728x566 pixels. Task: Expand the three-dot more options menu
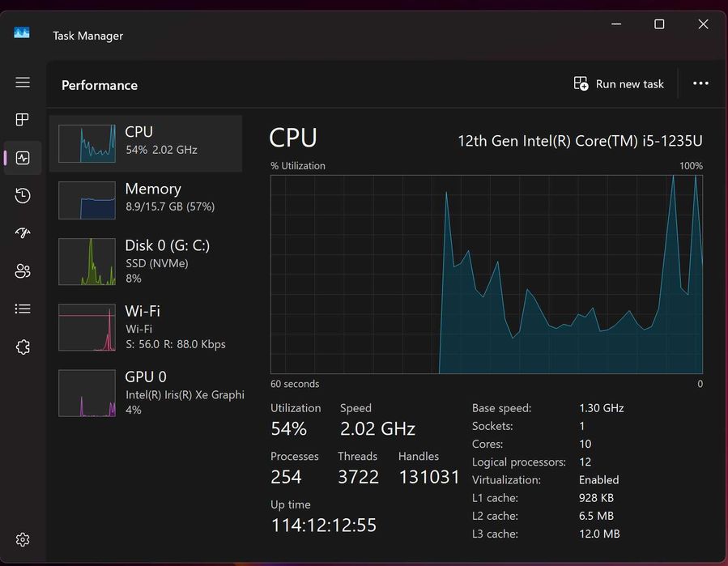tap(700, 83)
